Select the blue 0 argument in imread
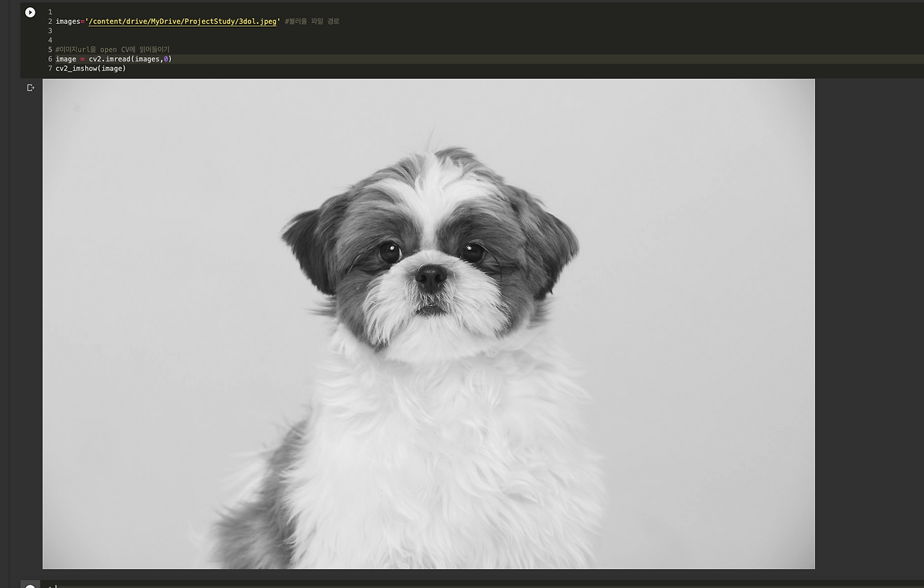The image size is (924, 588). point(168,59)
